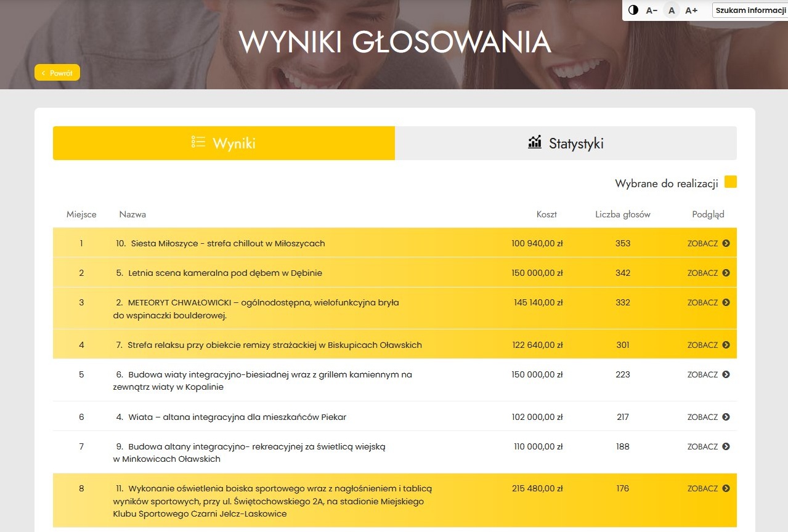Click the Szukam informacji search field
788x532 pixels.
750,10
